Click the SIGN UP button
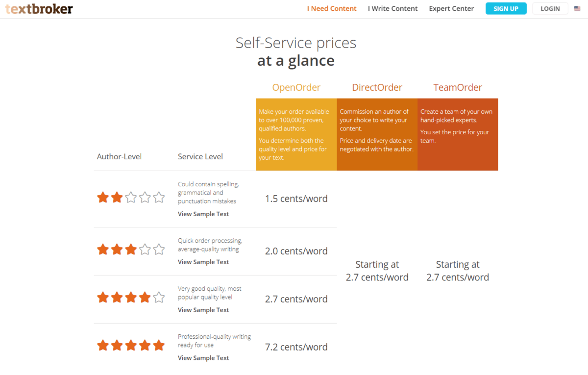588x375 pixels. tap(506, 8)
